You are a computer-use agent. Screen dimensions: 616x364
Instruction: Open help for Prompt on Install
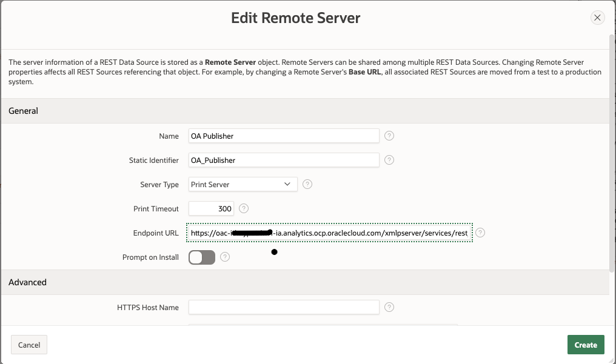coord(224,257)
